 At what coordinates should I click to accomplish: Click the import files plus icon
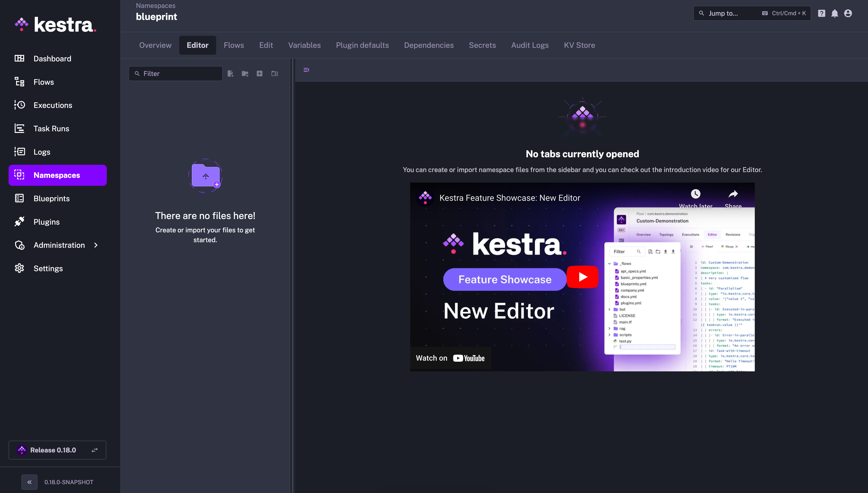tap(259, 73)
